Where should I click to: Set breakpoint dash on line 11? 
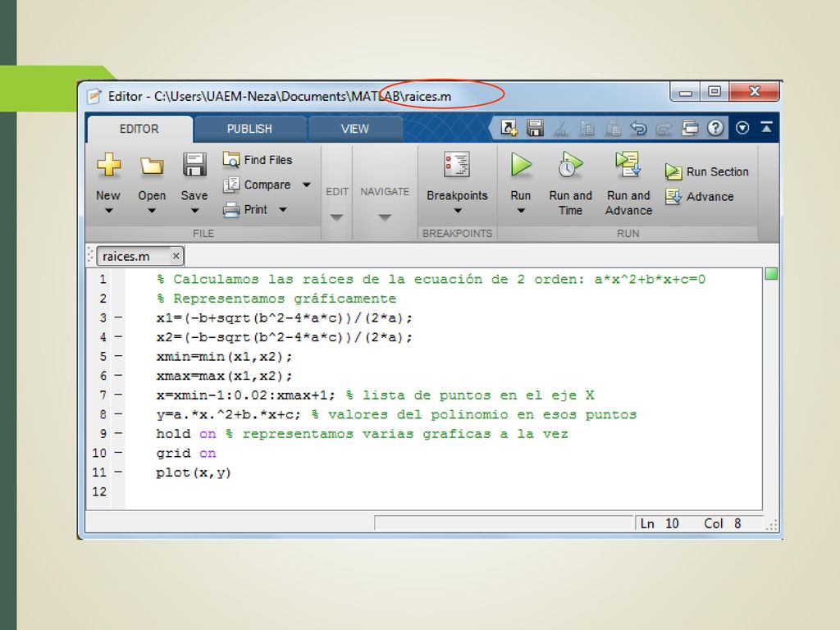118,472
